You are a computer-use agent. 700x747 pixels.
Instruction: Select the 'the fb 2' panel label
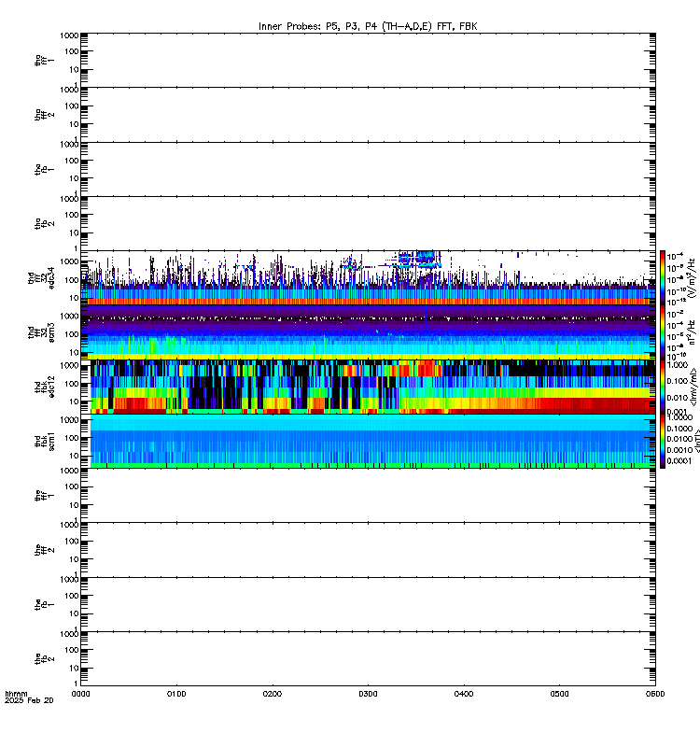(44, 659)
